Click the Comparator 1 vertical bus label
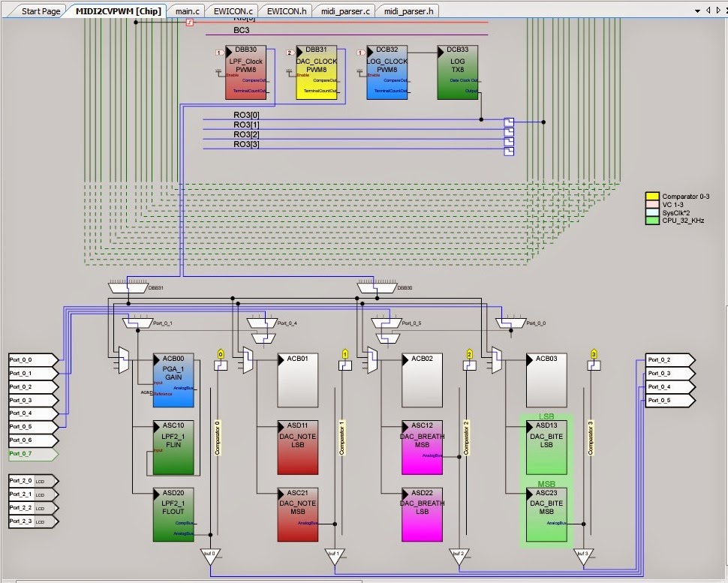Image resolution: width=728 pixels, height=583 pixels. pyautogui.click(x=342, y=437)
